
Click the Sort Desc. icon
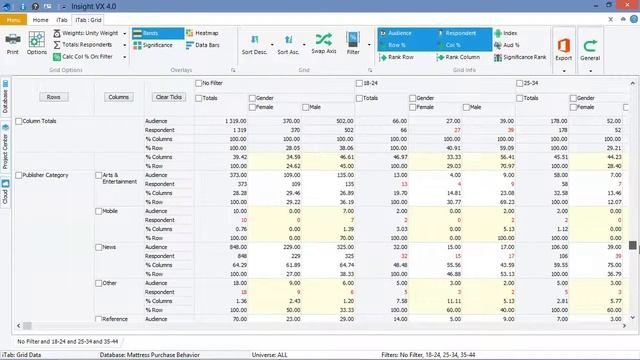254,40
